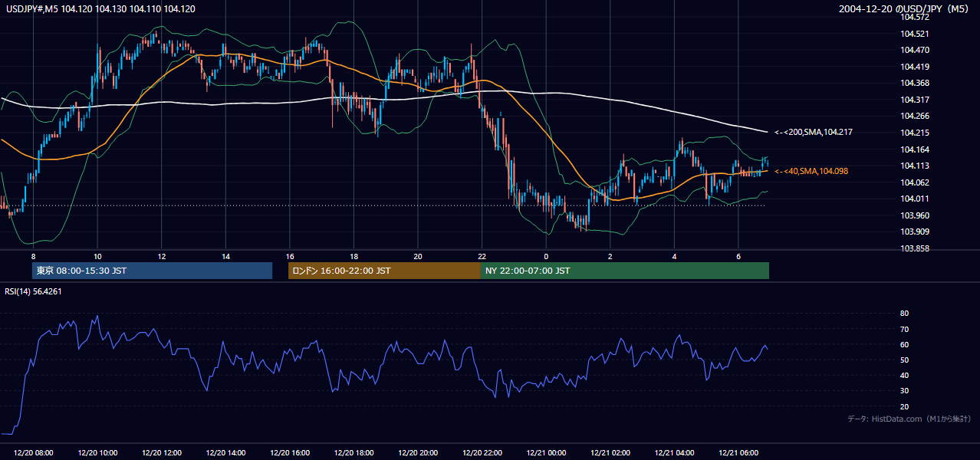This screenshot has height=460, width=980.
Task: Click price axis label 104.419
Action: [916, 67]
